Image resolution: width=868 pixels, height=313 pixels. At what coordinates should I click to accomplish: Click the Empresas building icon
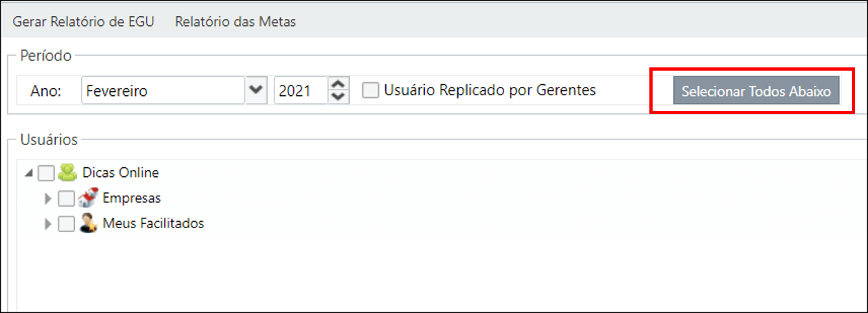tap(88, 198)
